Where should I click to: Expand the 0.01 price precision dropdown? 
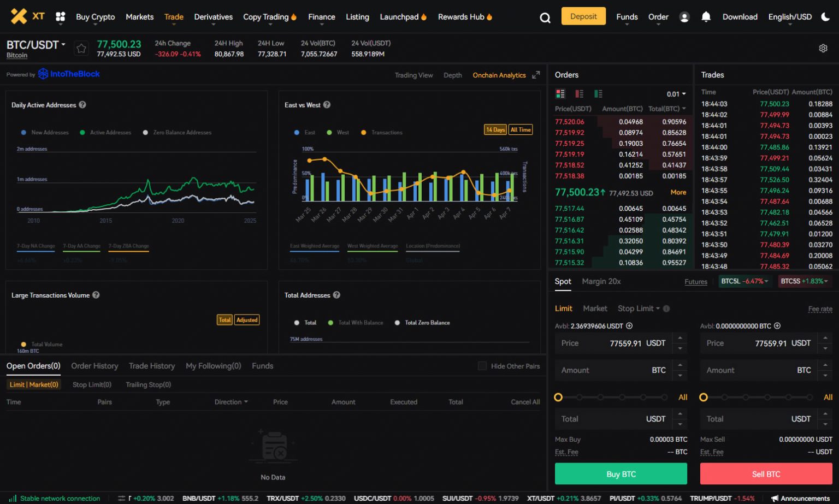click(x=676, y=94)
